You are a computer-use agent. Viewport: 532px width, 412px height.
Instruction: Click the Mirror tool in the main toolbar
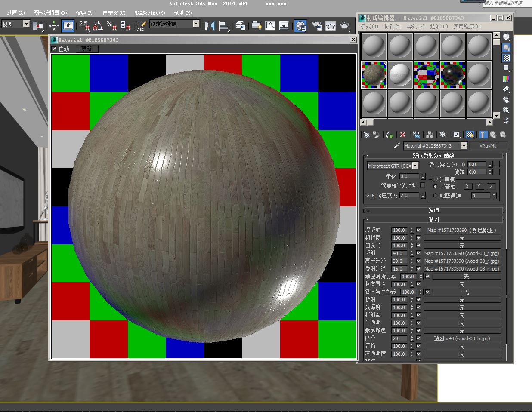point(210,26)
